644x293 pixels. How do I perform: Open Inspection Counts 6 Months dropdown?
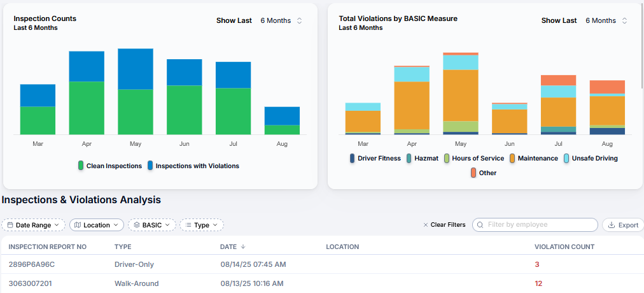coord(281,20)
